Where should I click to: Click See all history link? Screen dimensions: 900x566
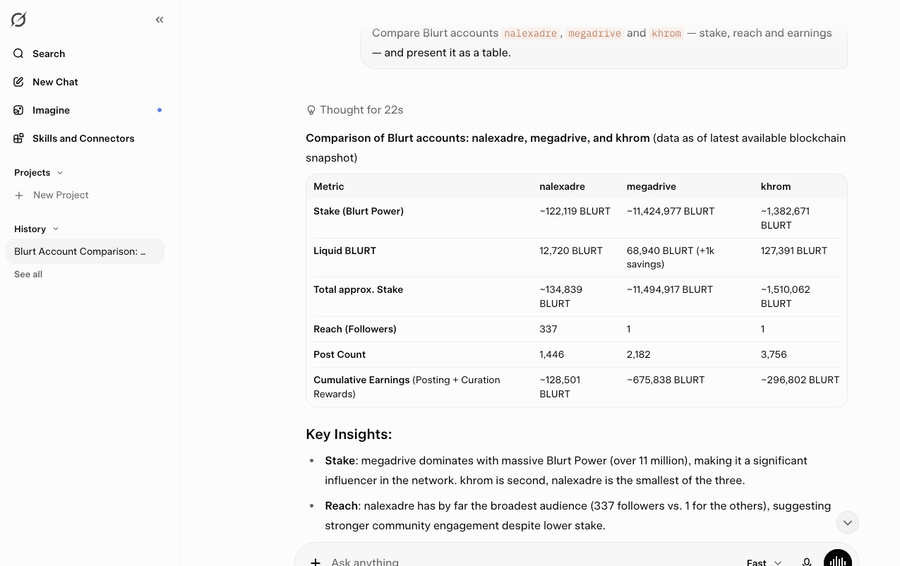28,274
